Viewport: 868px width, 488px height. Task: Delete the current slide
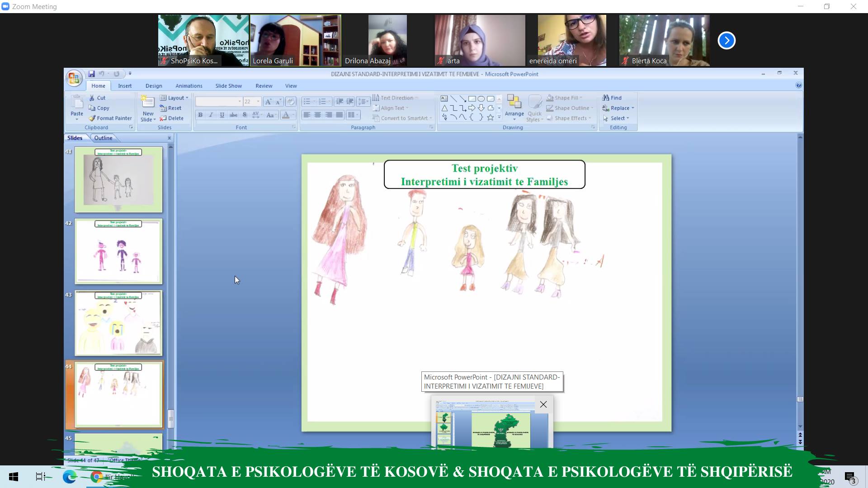[171, 118]
